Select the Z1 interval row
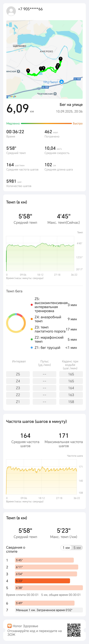The width and height of the screenshot is (89, 644). point(44,401)
